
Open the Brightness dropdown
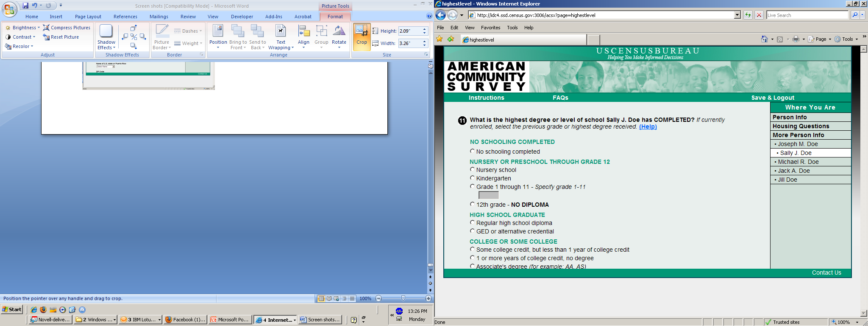tap(22, 28)
